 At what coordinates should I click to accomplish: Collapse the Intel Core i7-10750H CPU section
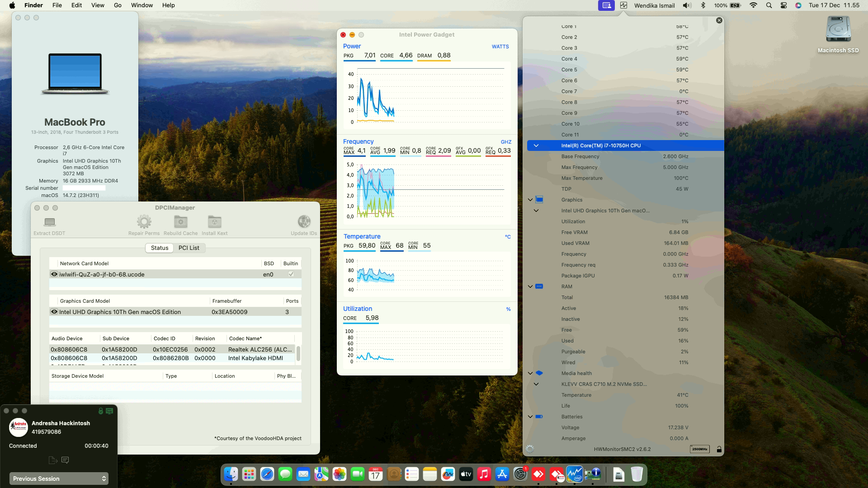tap(536, 145)
